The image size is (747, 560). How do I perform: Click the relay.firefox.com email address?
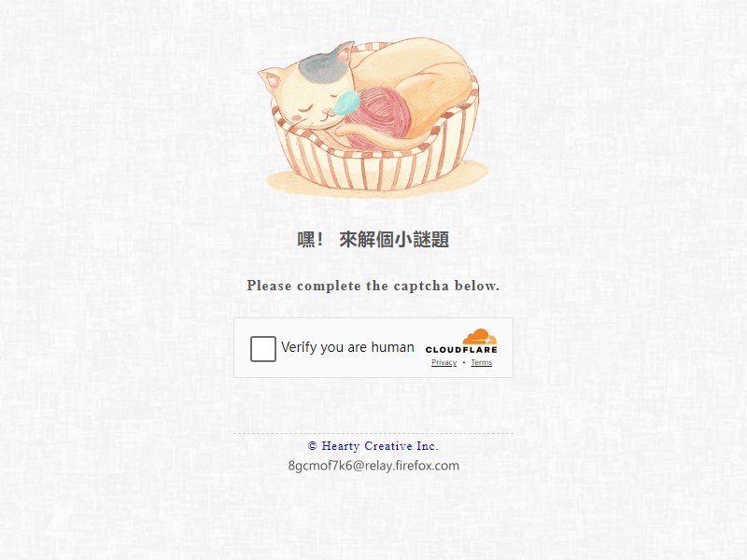373,466
